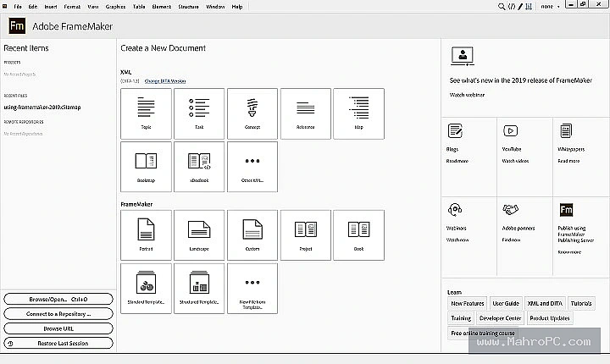610x364 pixels.
Task: Open the Element menu
Action: 162,7
